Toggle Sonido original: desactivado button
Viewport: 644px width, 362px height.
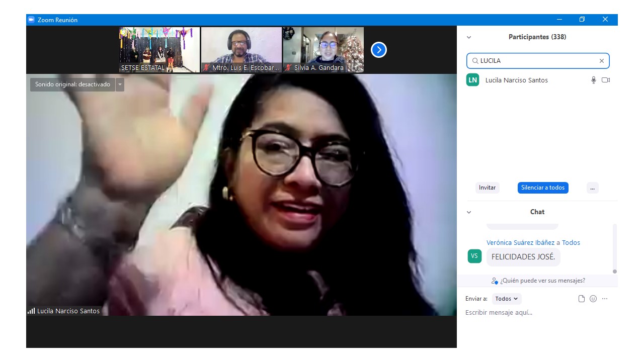[72, 84]
